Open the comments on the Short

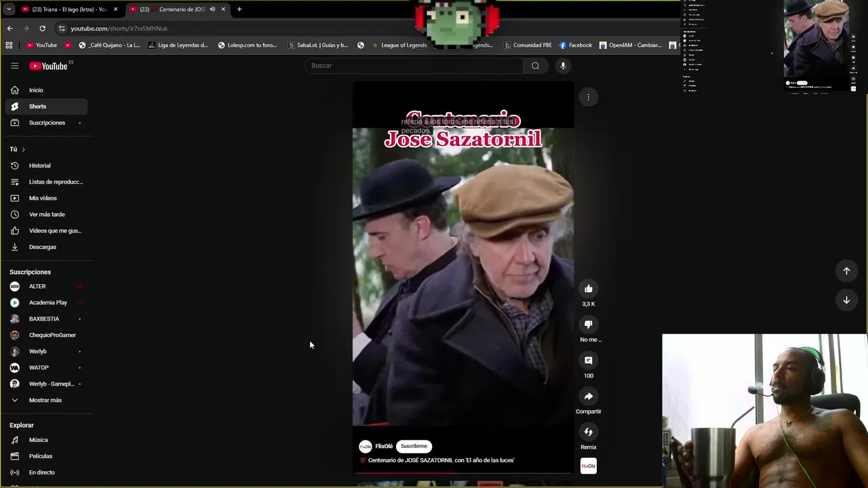pos(589,361)
